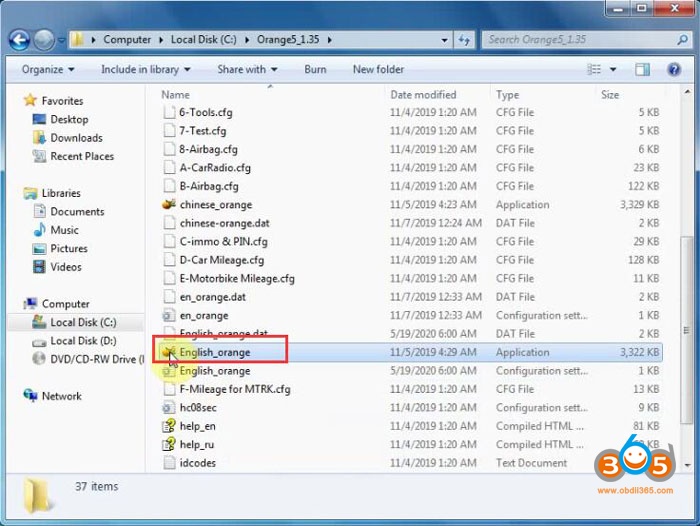This screenshot has width=700, height=526.
Task: Select the 6-Tools.cfg file icon
Action: tap(169, 113)
